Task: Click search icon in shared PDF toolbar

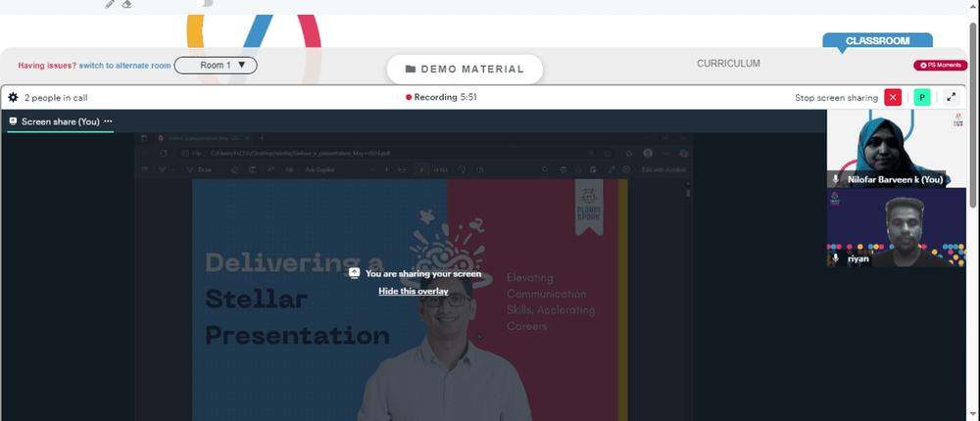Action: tap(545, 170)
